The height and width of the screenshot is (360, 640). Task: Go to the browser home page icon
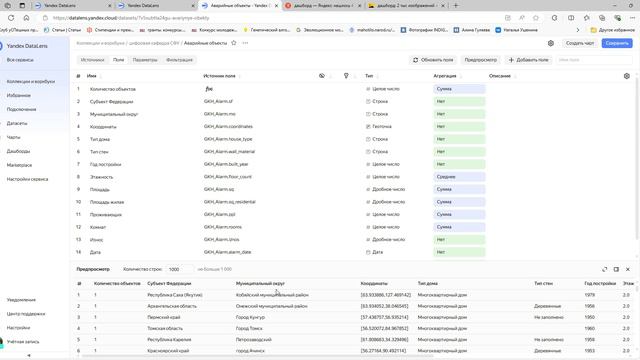click(26, 18)
